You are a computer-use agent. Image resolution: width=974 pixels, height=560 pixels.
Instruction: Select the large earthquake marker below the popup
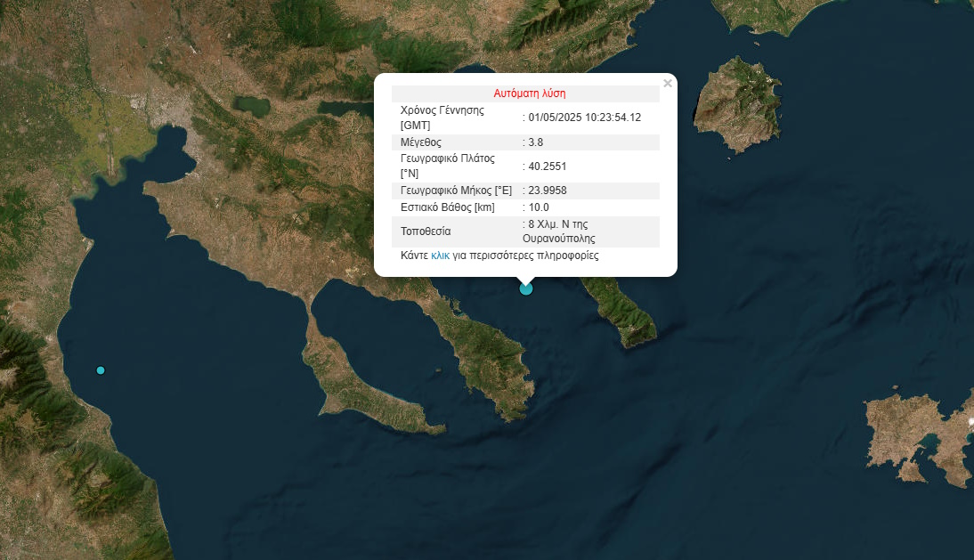[526, 288]
